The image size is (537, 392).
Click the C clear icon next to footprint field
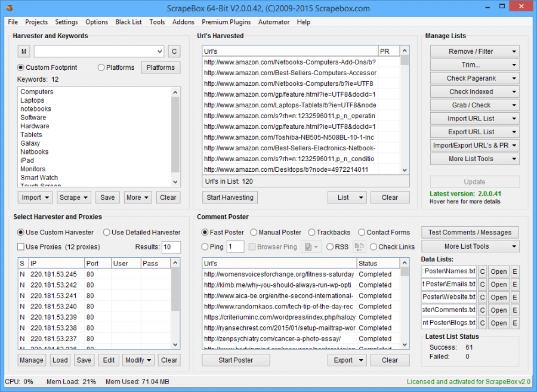click(174, 51)
